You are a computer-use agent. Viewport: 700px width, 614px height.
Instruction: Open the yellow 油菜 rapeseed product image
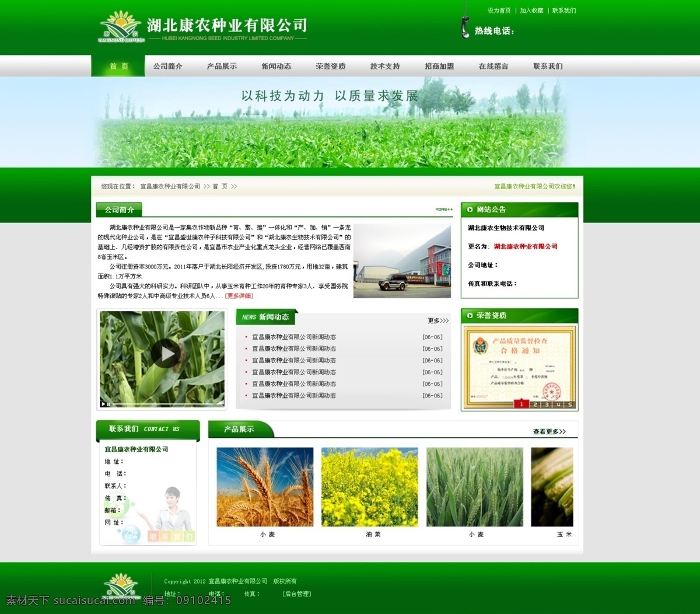(x=370, y=487)
